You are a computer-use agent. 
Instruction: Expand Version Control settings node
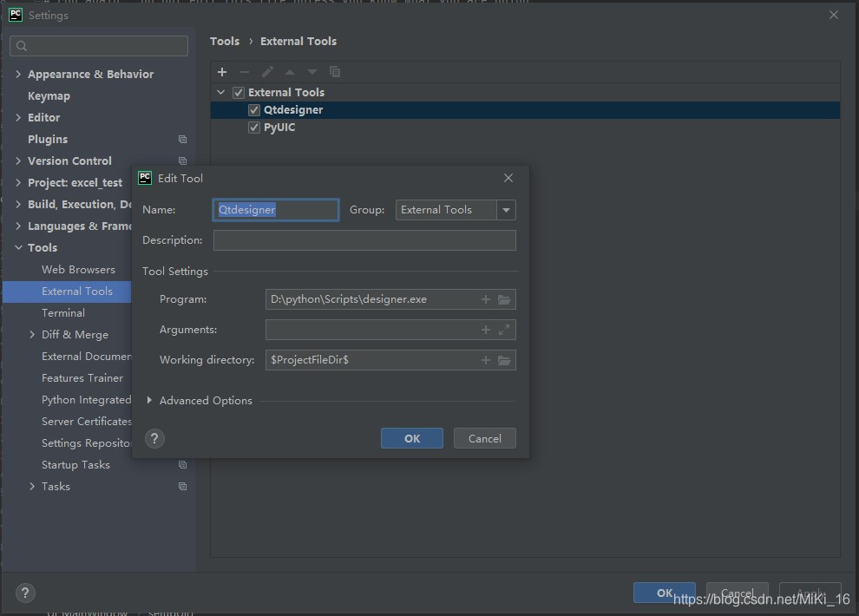point(18,161)
